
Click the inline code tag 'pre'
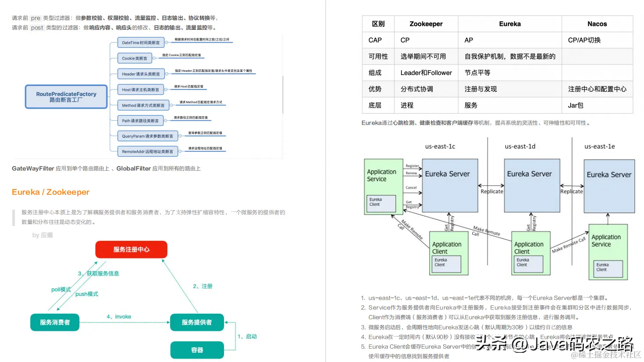point(36,18)
